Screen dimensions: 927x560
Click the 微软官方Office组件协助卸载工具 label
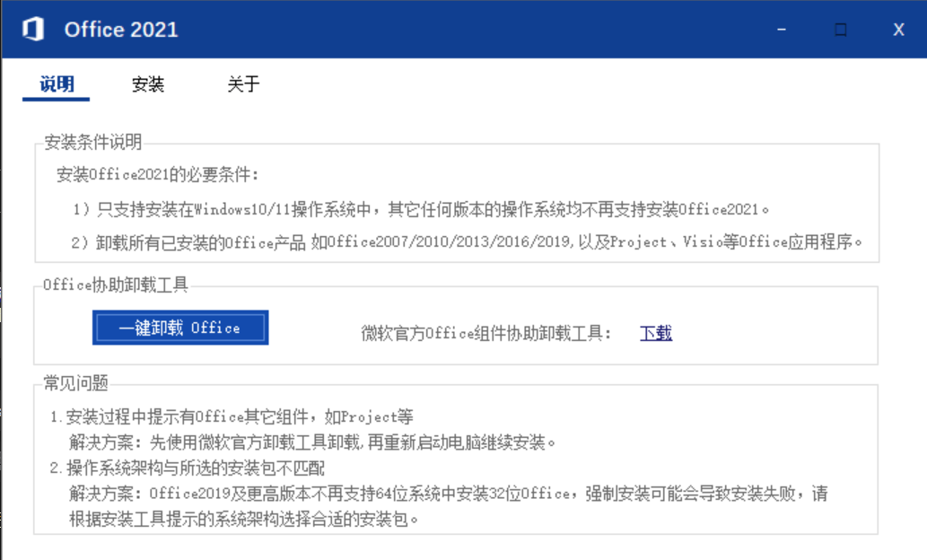[486, 334]
